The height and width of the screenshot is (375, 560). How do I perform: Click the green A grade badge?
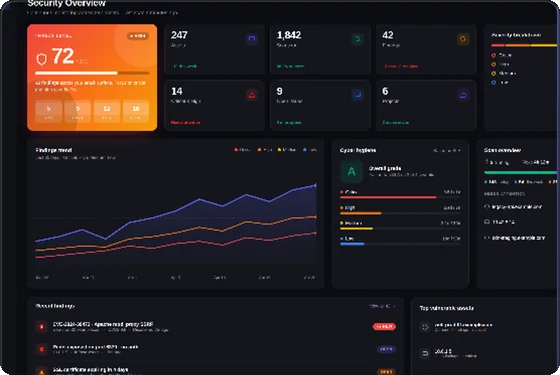coord(351,171)
